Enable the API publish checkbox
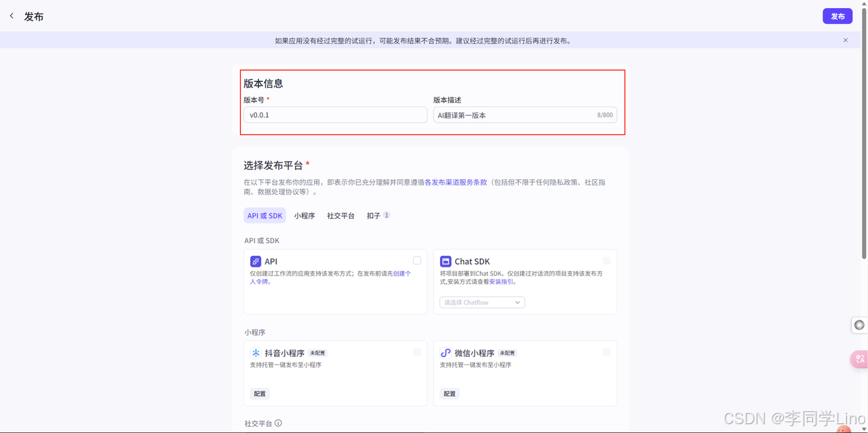 tap(417, 261)
